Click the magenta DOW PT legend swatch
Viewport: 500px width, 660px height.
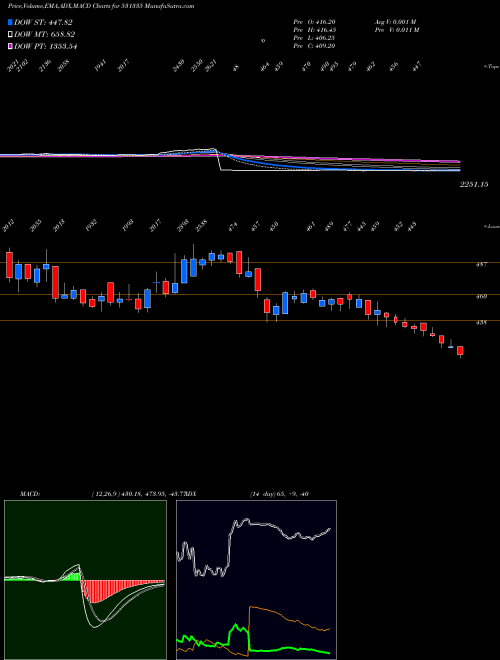pos(10,46)
